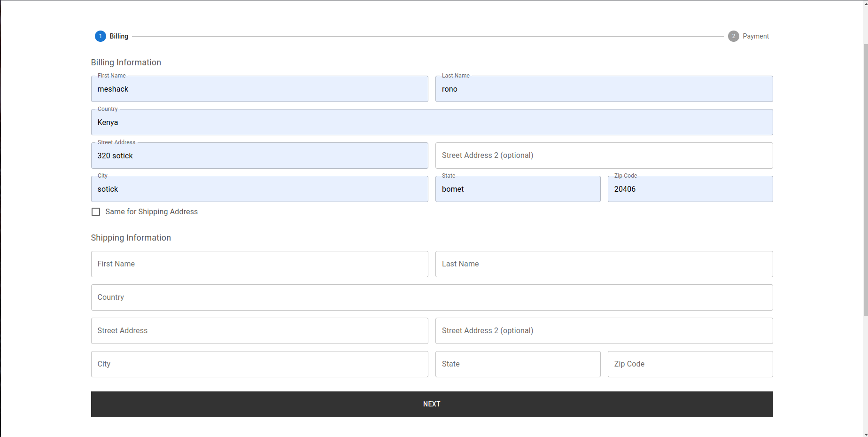Click the shipping First Name field
The height and width of the screenshot is (437, 868).
click(x=259, y=264)
